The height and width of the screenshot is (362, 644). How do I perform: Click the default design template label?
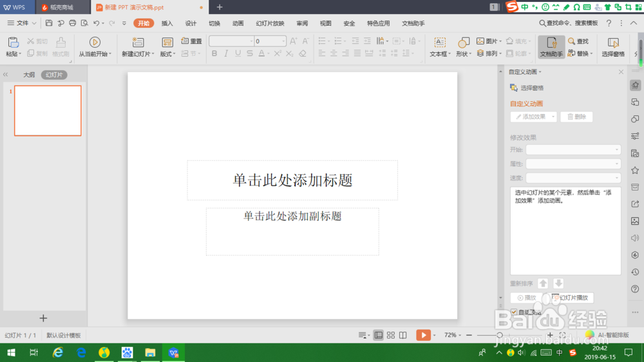pyautogui.click(x=64, y=336)
